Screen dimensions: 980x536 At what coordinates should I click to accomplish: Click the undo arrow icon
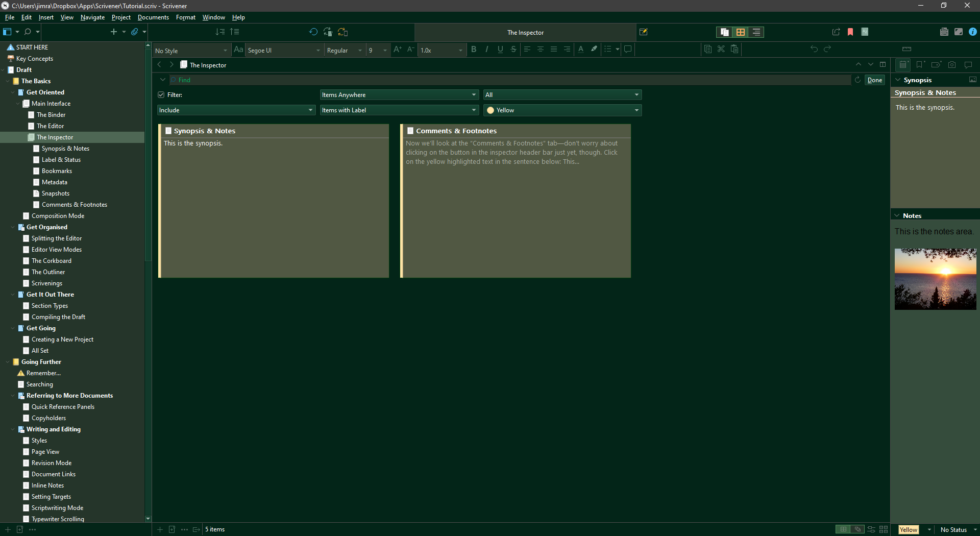point(814,49)
